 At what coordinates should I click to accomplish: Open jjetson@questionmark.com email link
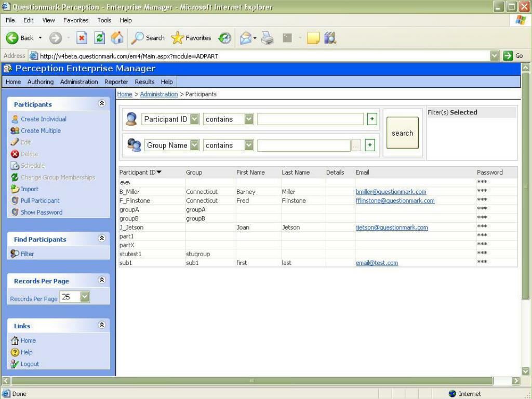click(392, 228)
